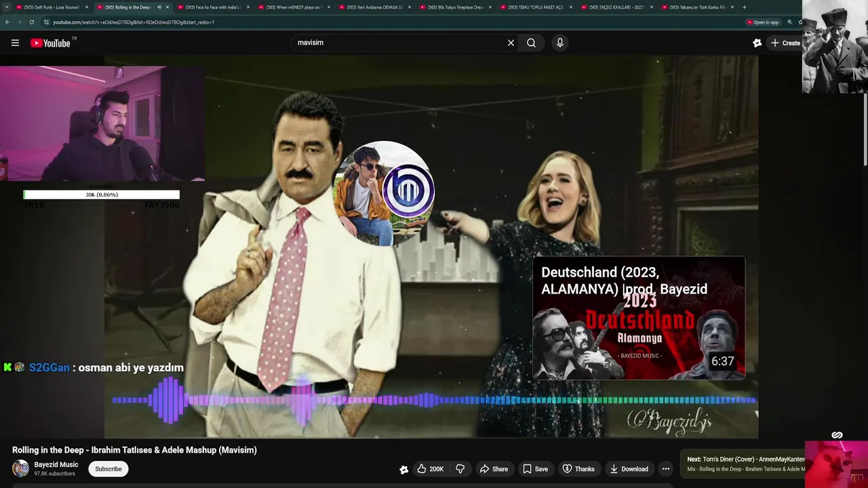Close the TEMU TOPLU PAKET tab

coord(571,7)
